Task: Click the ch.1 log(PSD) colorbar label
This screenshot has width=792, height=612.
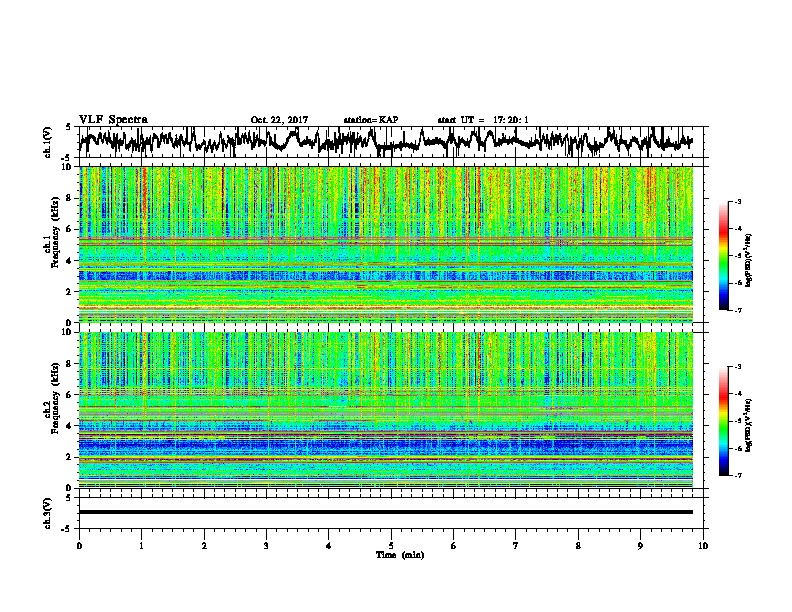Action: click(749, 261)
